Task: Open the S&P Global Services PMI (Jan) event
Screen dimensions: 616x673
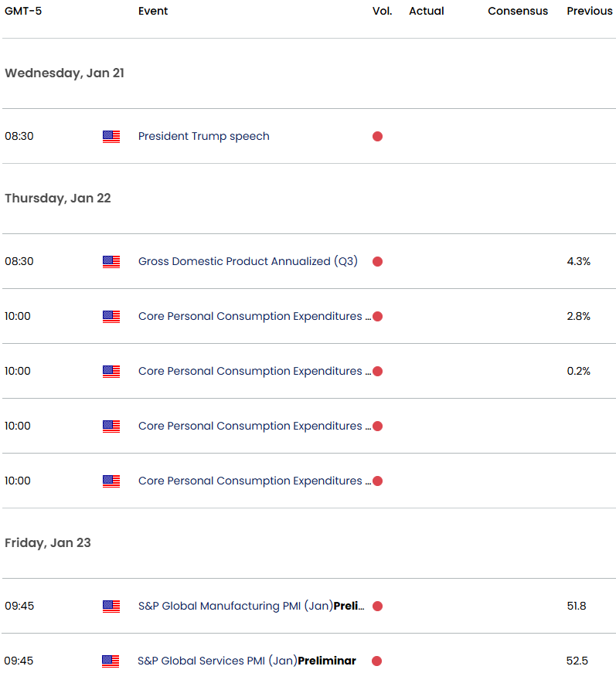Action: (x=247, y=661)
